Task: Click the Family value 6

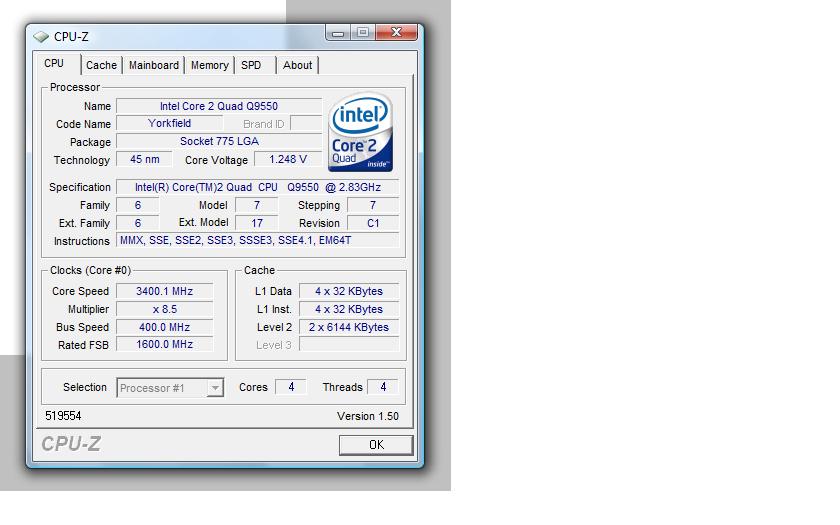Action: click(138, 205)
